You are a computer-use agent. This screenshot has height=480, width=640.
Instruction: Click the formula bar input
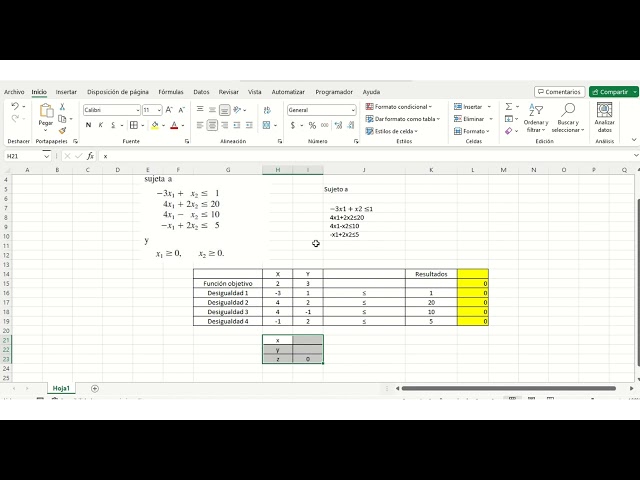366,156
